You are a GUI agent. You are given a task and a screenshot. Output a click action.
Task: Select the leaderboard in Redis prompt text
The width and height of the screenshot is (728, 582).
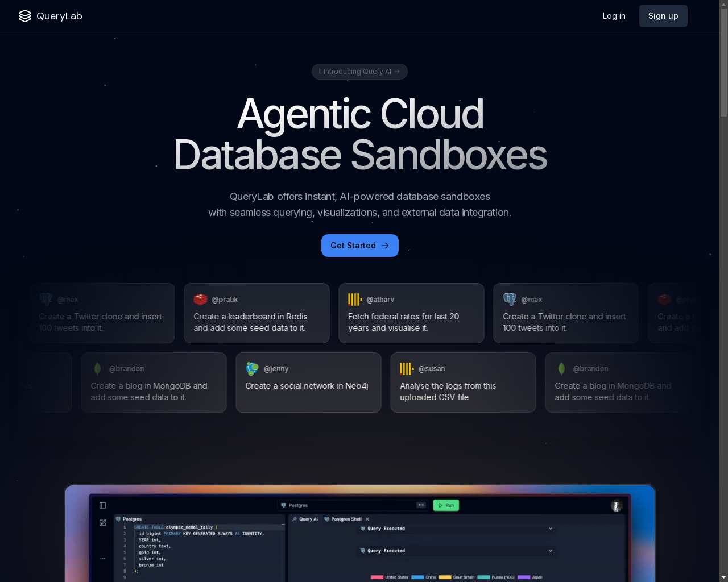250,322
